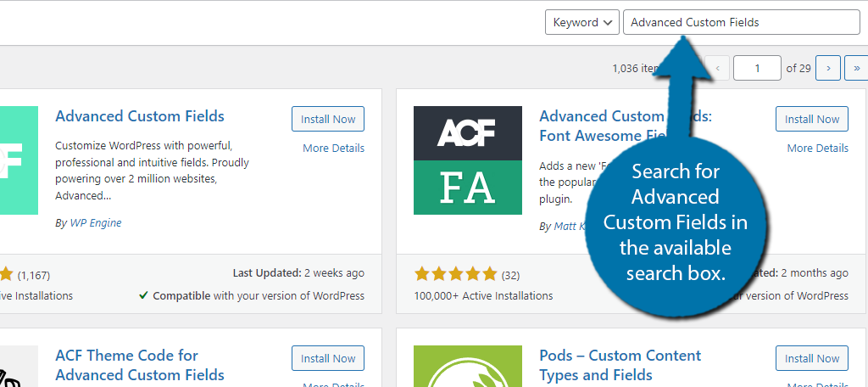Open ACF Theme Code for Advanced Custom Fields title
The width and height of the screenshot is (868, 387).
coord(140,365)
